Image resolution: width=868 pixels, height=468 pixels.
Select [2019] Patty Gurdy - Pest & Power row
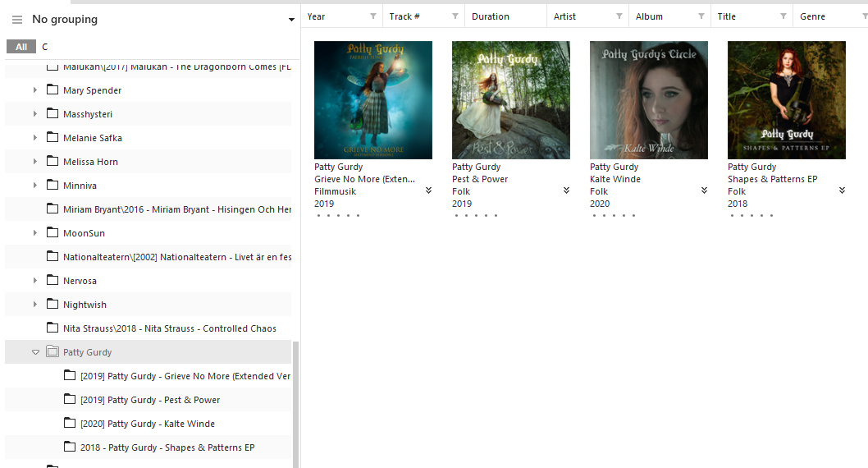[x=148, y=399]
